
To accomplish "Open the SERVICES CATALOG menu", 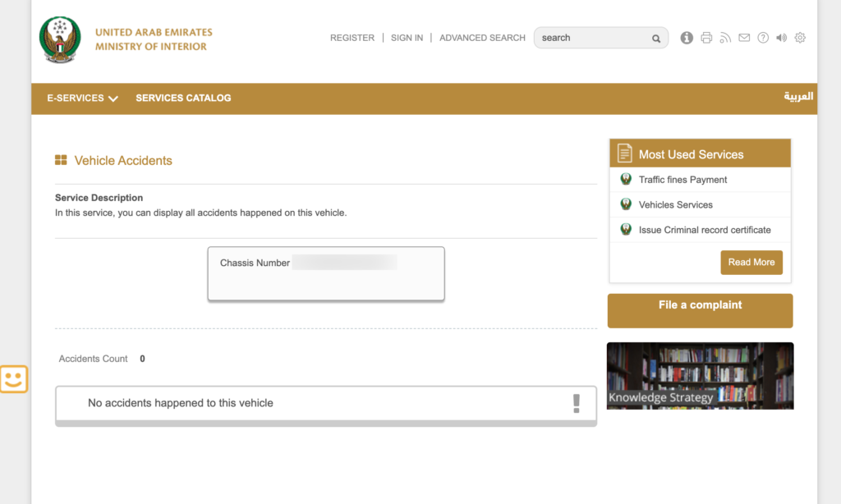I will 183,99.
